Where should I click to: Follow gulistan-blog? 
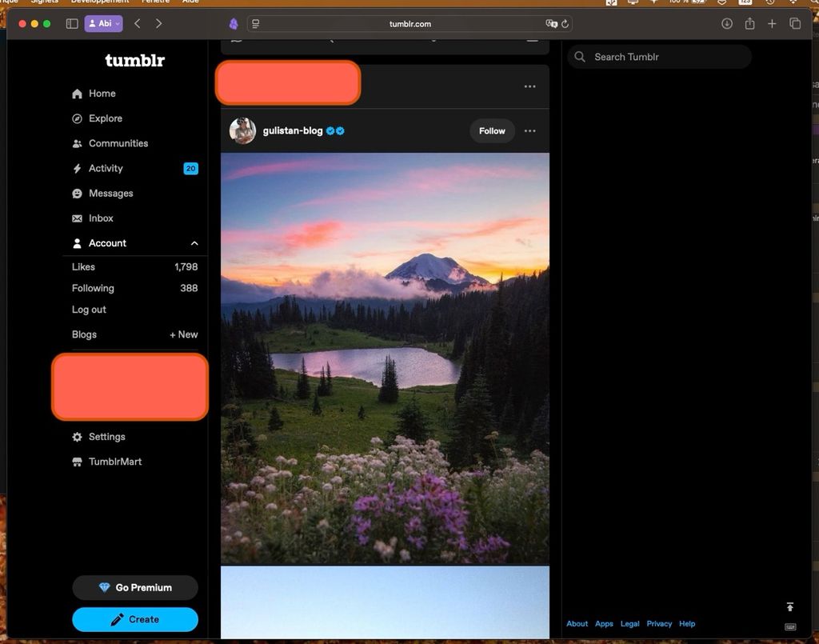click(492, 131)
